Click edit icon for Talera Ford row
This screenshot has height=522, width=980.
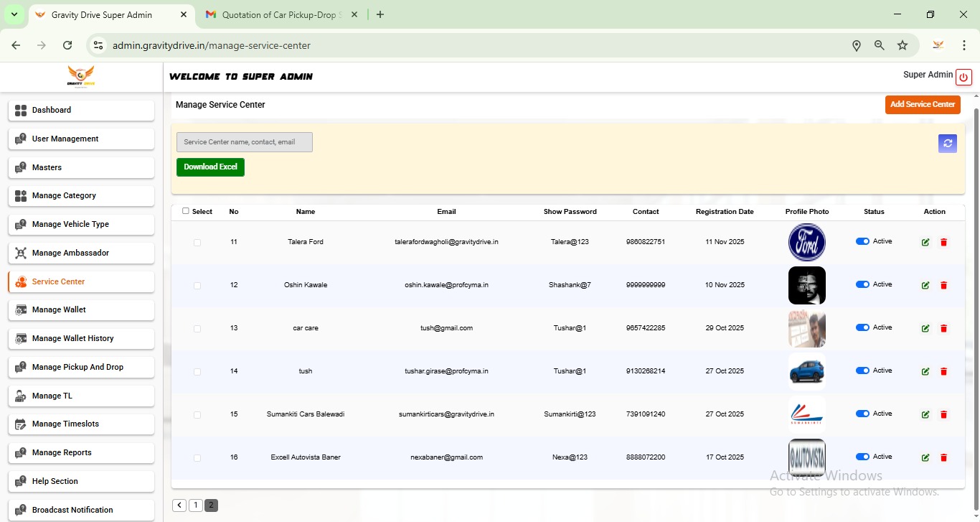point(925,243)
